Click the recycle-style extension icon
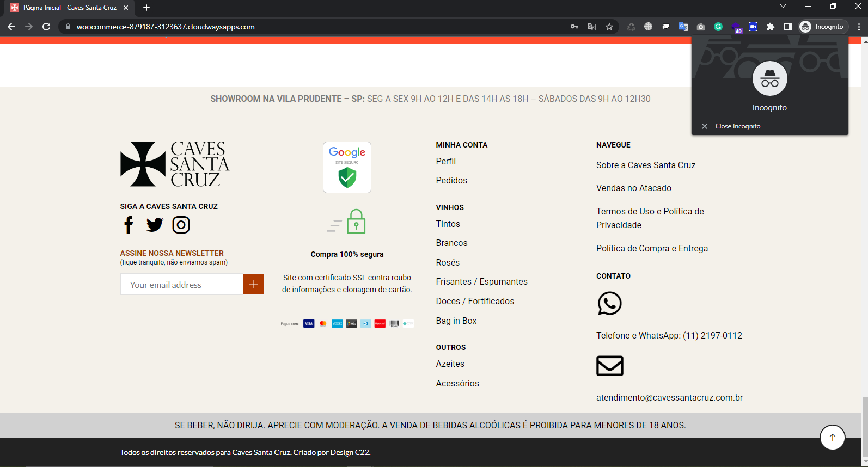 631,27
